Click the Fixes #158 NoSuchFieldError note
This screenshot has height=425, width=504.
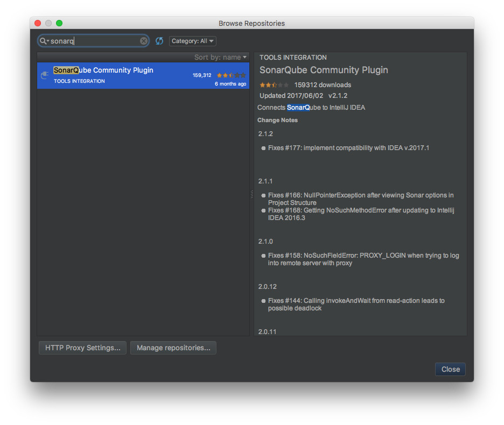coord(363,259)
